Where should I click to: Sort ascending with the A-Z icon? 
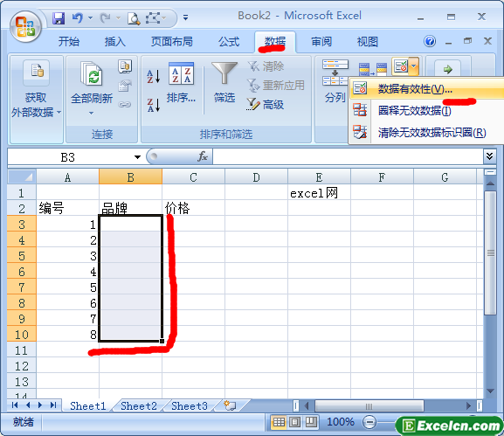tap(154, 77)
